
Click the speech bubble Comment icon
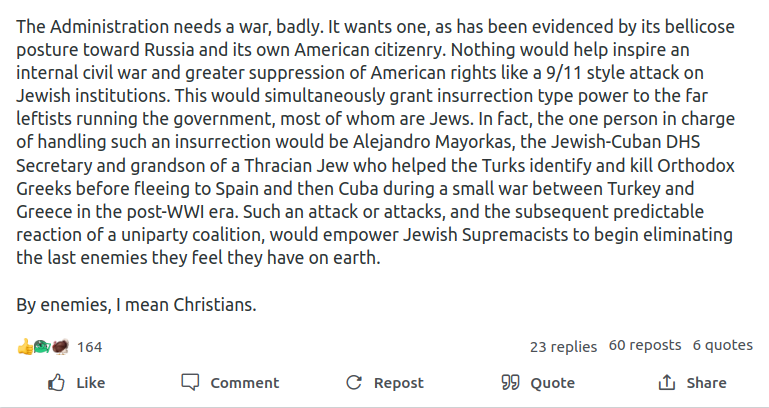click(x=190, y=383)
